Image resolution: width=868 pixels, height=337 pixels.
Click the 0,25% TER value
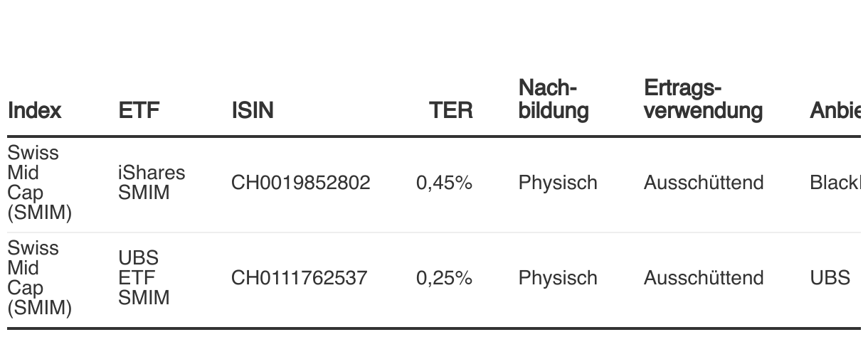tap(445, 277)
